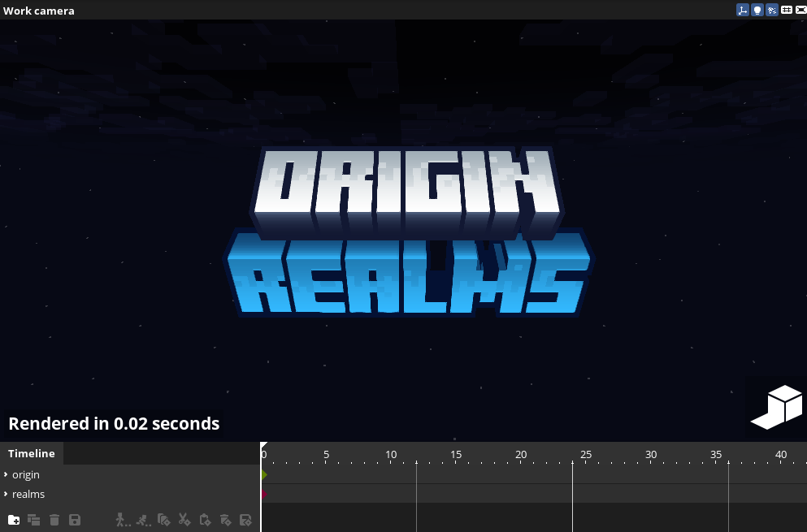
Task: Create a new folder in the timeline
Action: pos(14,520)
